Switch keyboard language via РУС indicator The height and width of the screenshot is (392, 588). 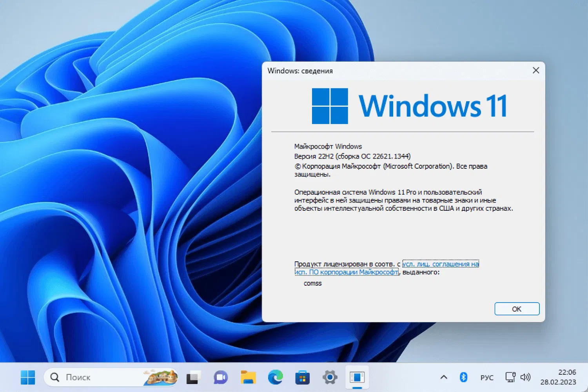tap(487, 377)
